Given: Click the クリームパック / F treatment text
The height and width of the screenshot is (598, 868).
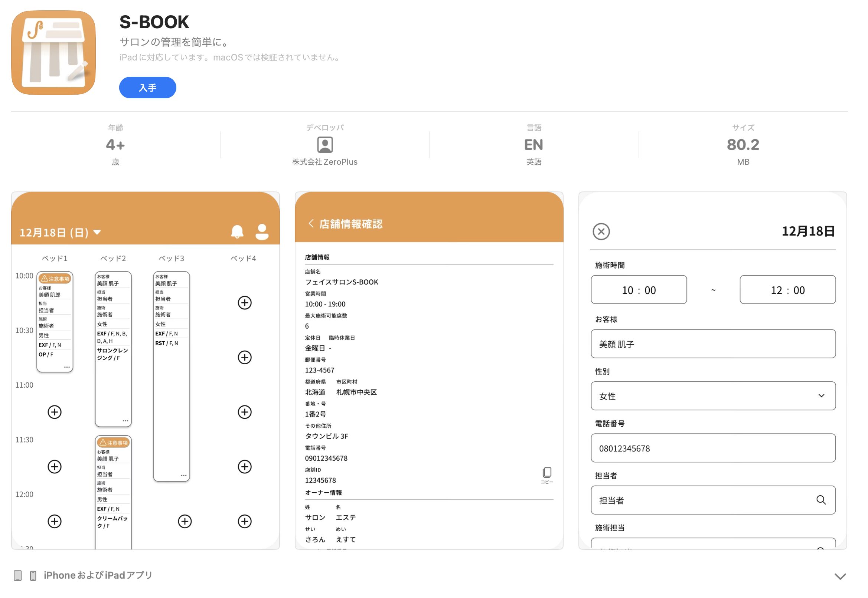Looking at the screenshot, I should pyautogui.click(x=112, y=522).
